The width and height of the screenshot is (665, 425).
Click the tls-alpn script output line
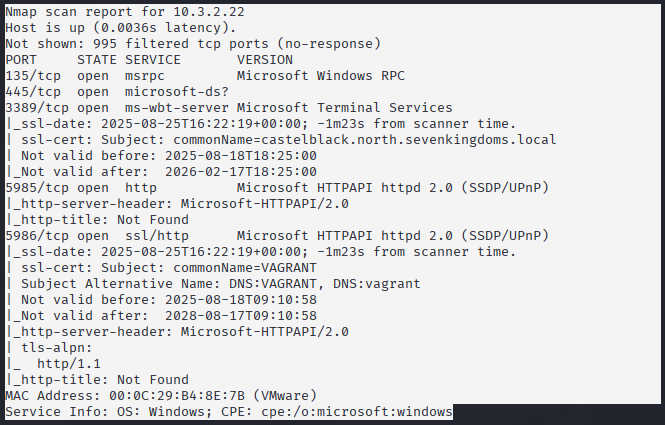(49, 348)
